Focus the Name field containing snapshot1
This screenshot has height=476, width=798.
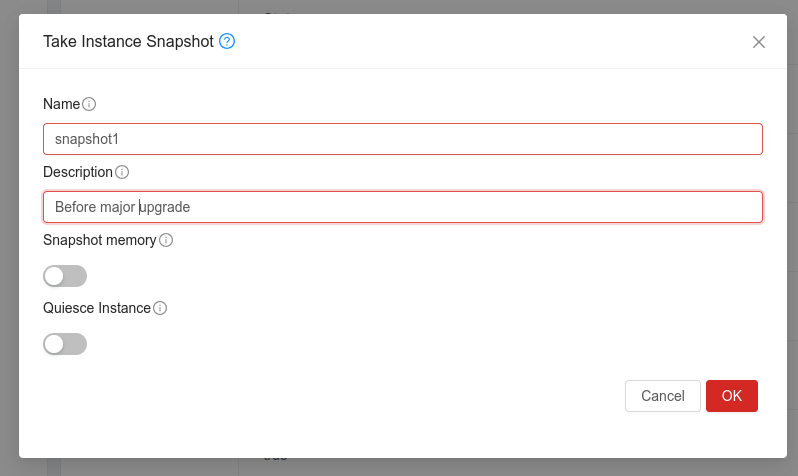[x=402, y=139]
